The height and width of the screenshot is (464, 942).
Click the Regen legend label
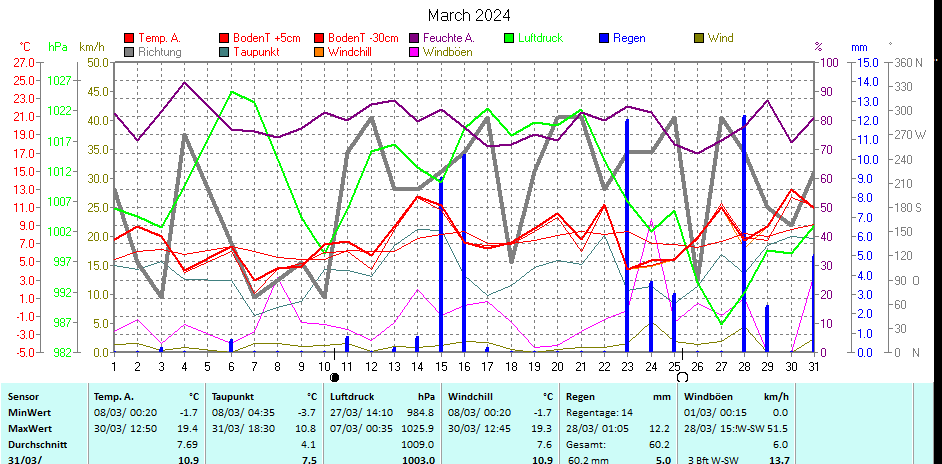pyautogui.click(x=629, y=38)
